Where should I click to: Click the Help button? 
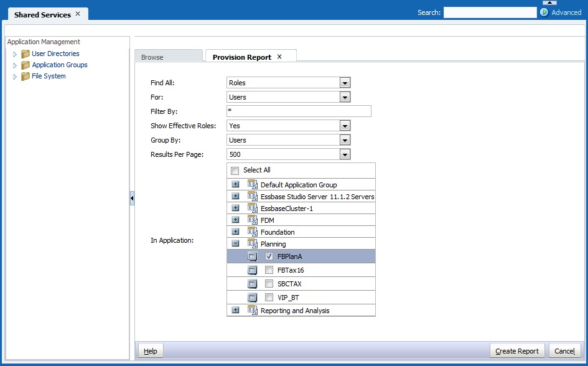[x=150, y=350]
